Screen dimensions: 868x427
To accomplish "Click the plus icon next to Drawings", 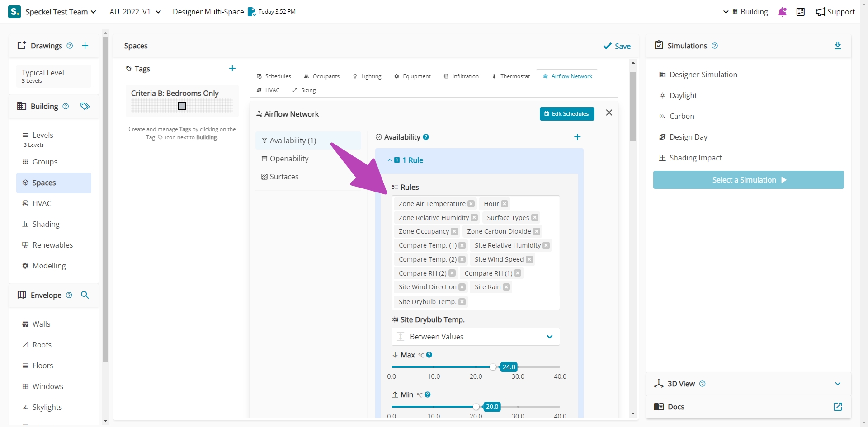I will [85, 46].
